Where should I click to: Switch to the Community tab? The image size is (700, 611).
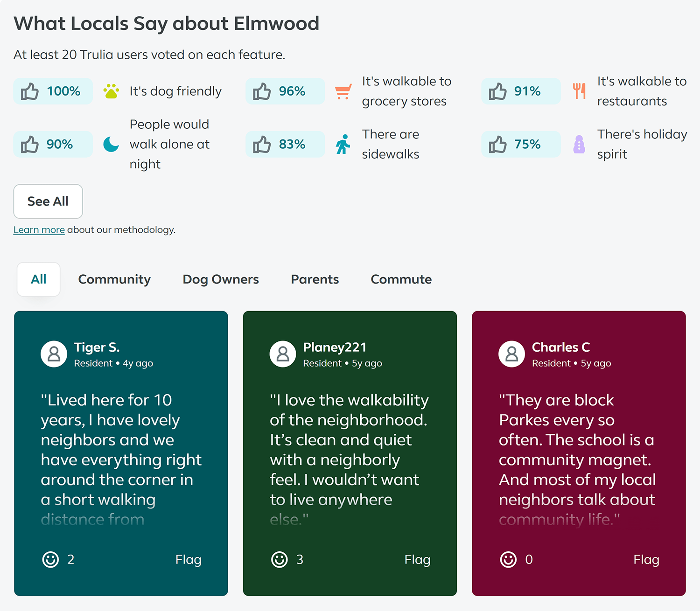(x=114, y=279)
